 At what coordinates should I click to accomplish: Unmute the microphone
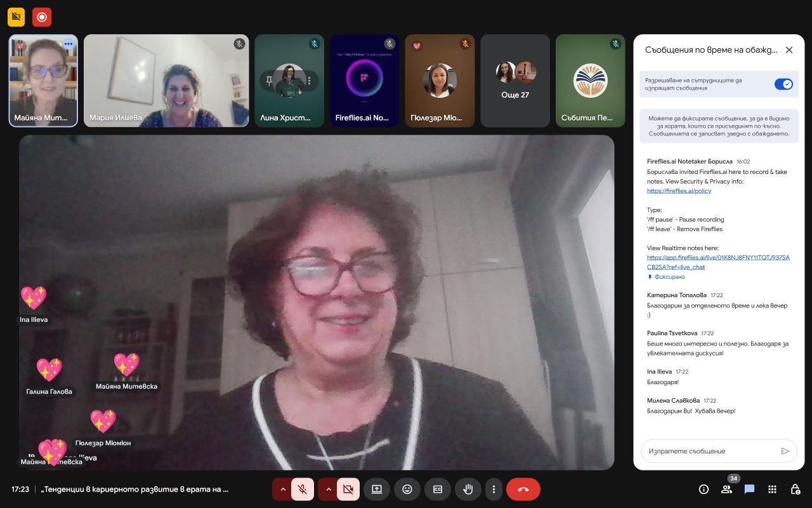(x=303, y=489)
